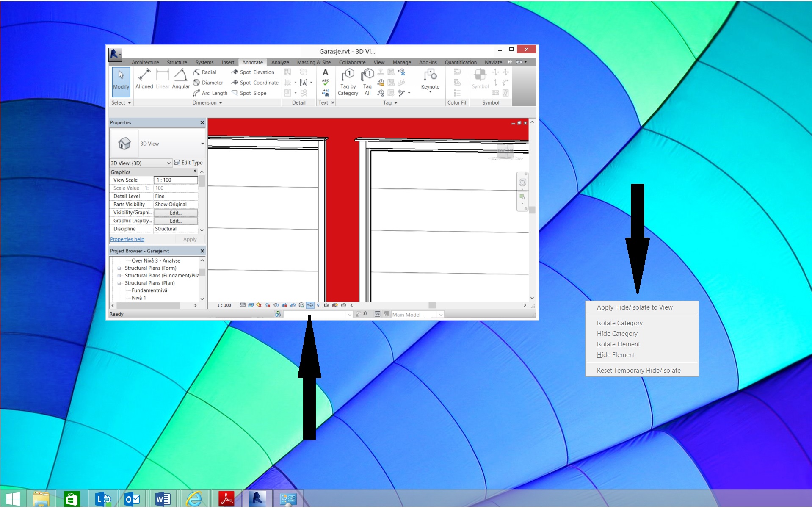Toggle the locked 3D view icon

[x=301, y=305]
